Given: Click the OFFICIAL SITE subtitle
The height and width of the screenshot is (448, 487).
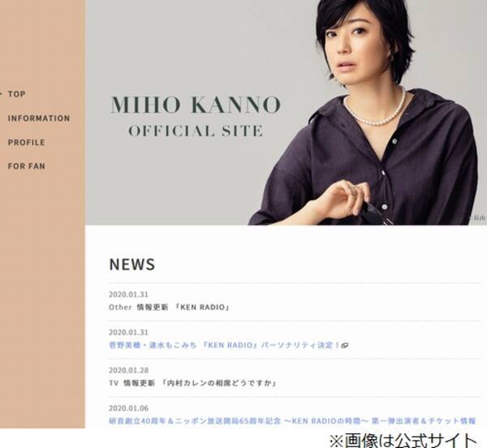Looking at the screenshot, I should pos(196,131).
